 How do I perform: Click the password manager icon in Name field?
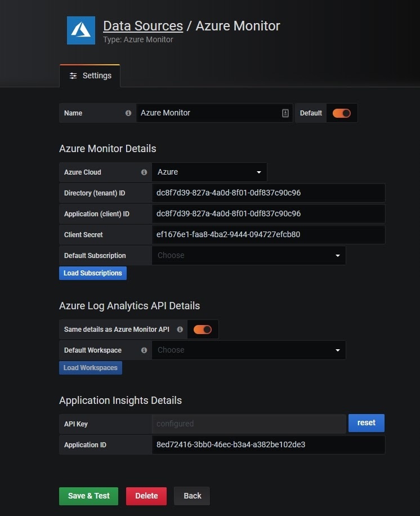(x=285, y=113)
